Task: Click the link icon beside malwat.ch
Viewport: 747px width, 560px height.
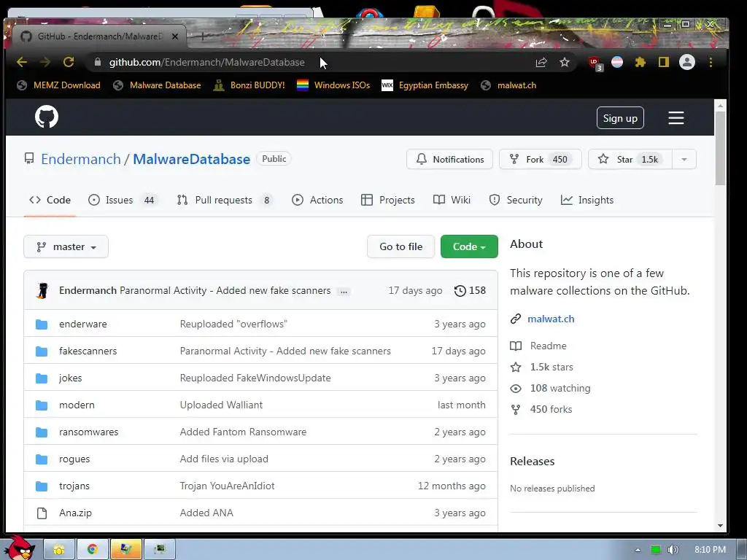Action: coord(516,319)
